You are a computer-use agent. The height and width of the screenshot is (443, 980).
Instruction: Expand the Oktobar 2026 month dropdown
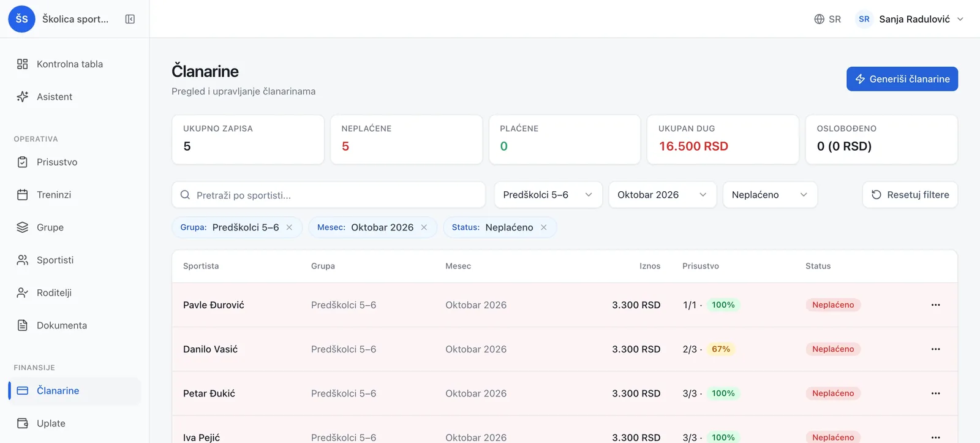(x=662, y=195)
